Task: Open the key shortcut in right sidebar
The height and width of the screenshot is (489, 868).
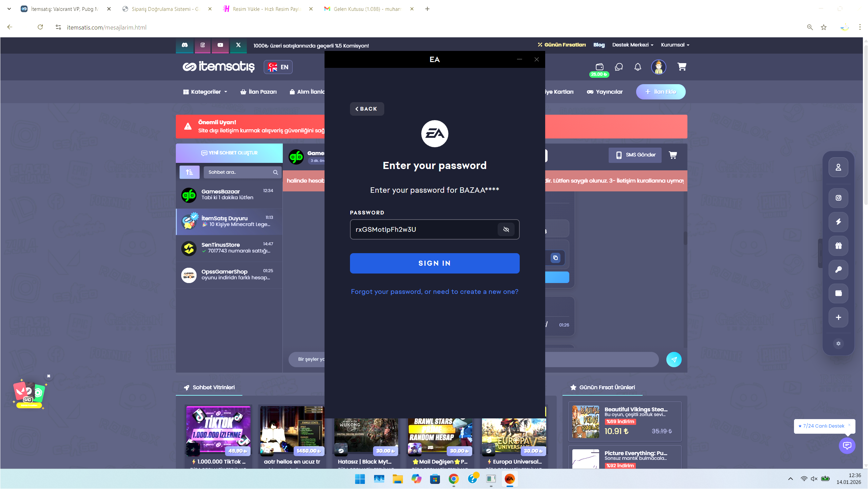Action: 838,270
